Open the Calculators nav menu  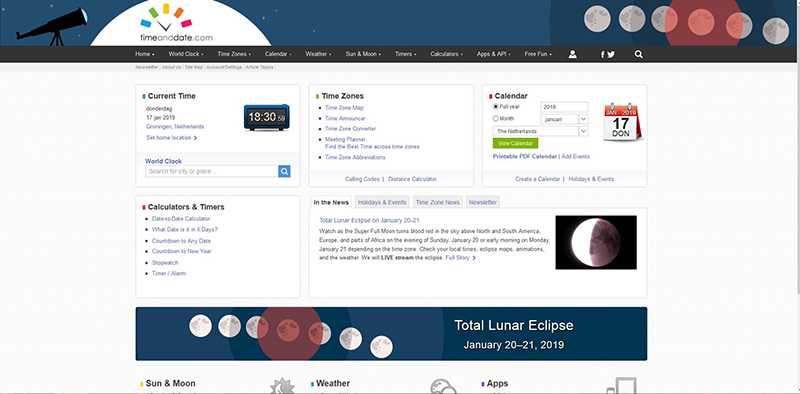click(x=446, y=54)
